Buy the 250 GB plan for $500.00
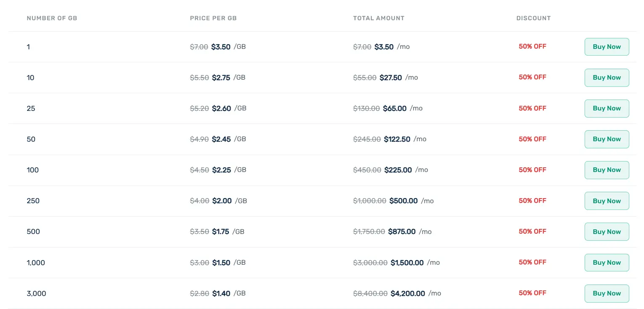Viewport: 644px width, 309px height. click(x=607, y=201)
